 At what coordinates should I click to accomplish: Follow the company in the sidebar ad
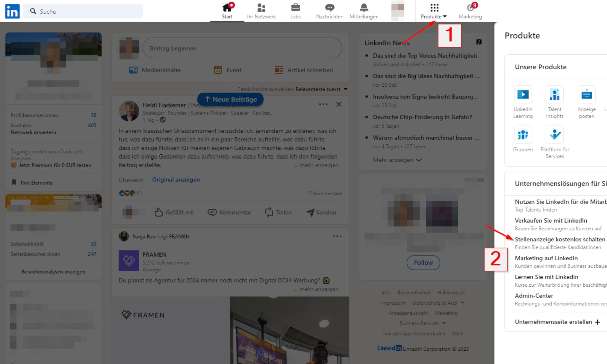click(423, 263)
